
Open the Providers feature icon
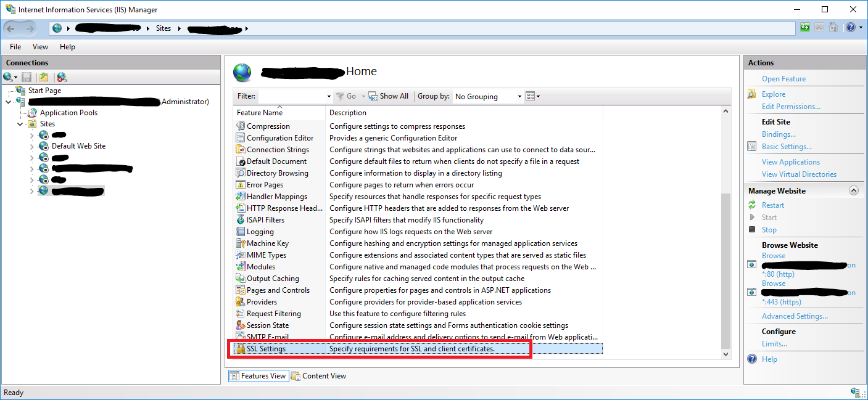(x=241, y=302)
